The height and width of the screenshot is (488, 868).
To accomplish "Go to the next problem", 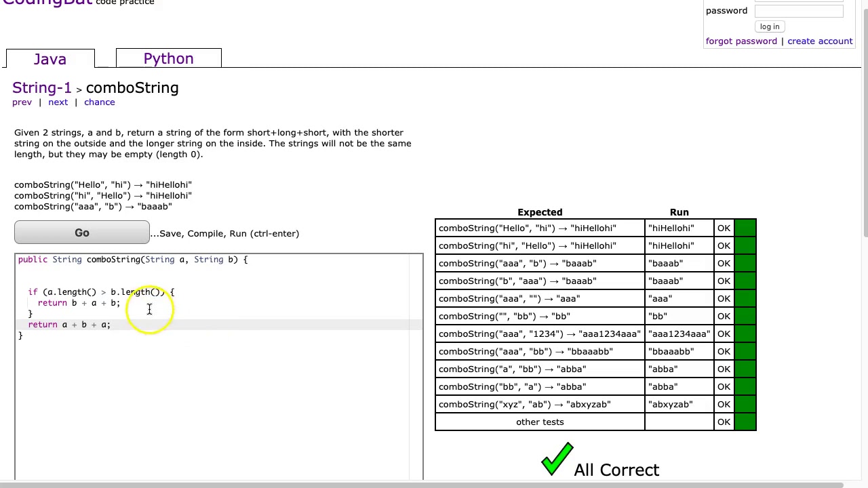I will (x=58, y=102).
